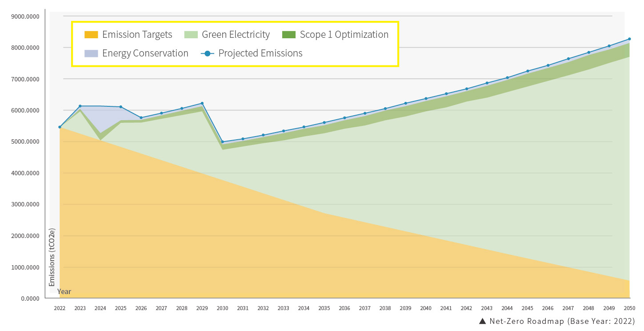Click the lavender Energy Conservation legend swatch
The image size is (644, 331).
(x=91, y=53)
